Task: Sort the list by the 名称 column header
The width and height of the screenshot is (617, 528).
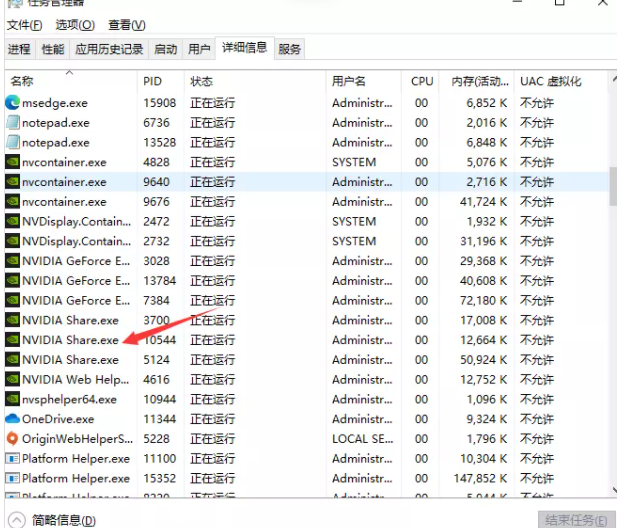Action: click(22, 81)
